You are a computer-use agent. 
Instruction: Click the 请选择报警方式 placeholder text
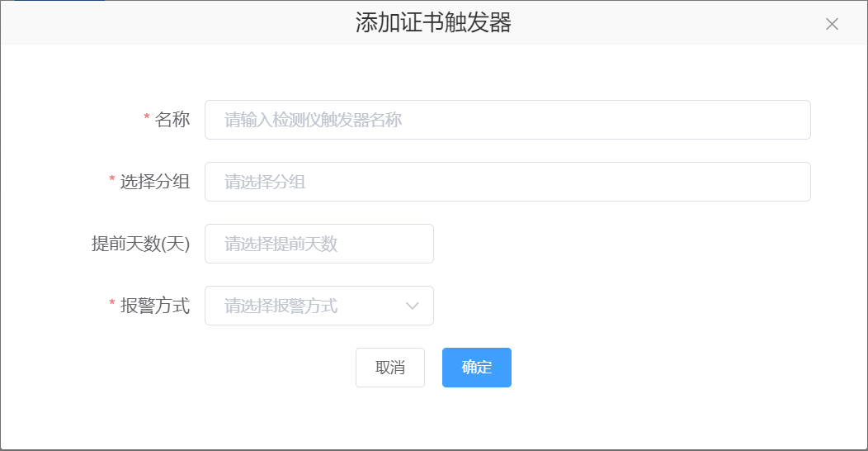281,306
